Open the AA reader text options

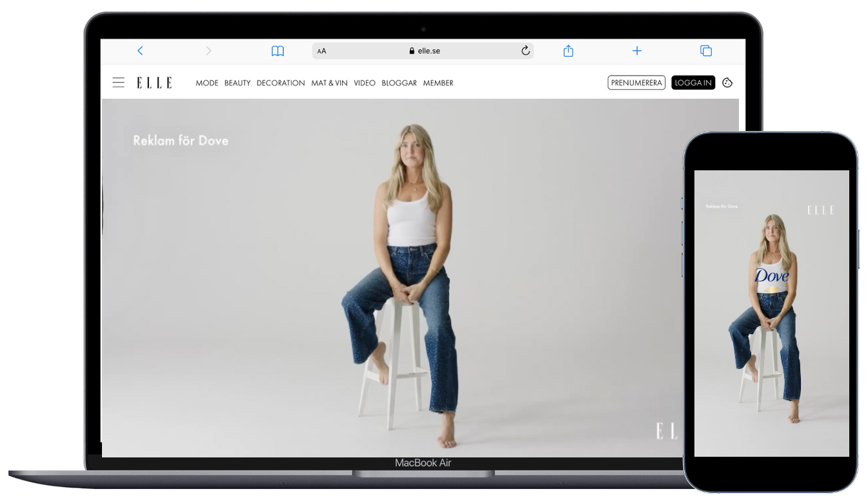[x=321, y=51]
